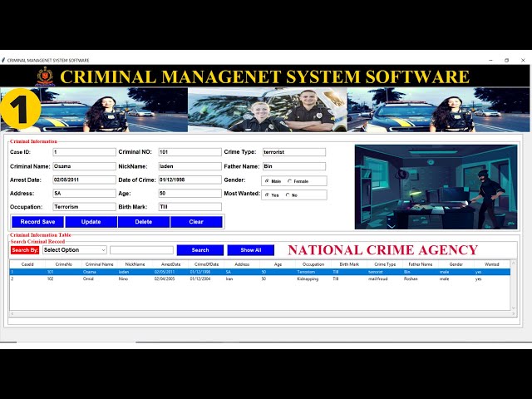Click the burglar illustration image

coord(436,187)
